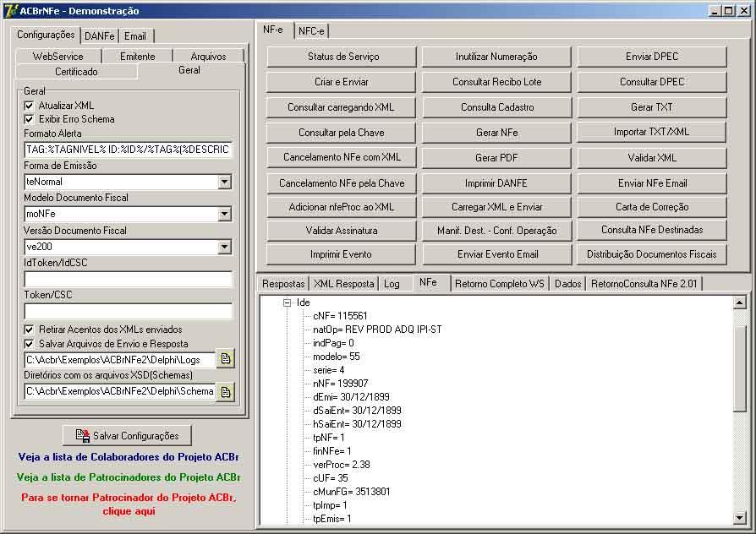
Task: Click into the Token/CSC input field
Action: (129, 311)
